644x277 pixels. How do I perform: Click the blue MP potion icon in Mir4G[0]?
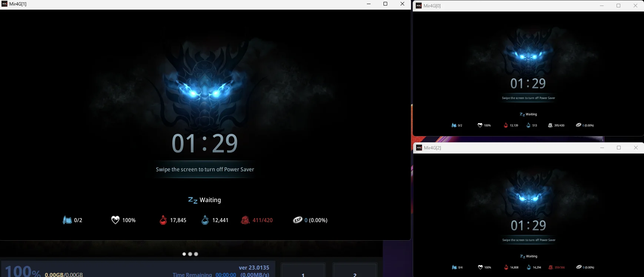point(528,125)
